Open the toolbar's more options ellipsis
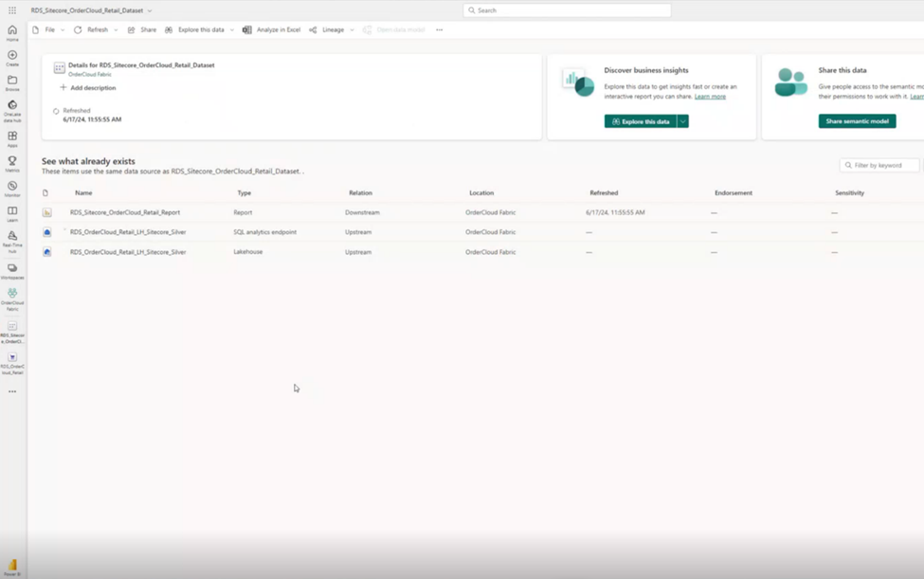Image resolution: width=924 pixels, height=579 pixels. click(439, 30)
